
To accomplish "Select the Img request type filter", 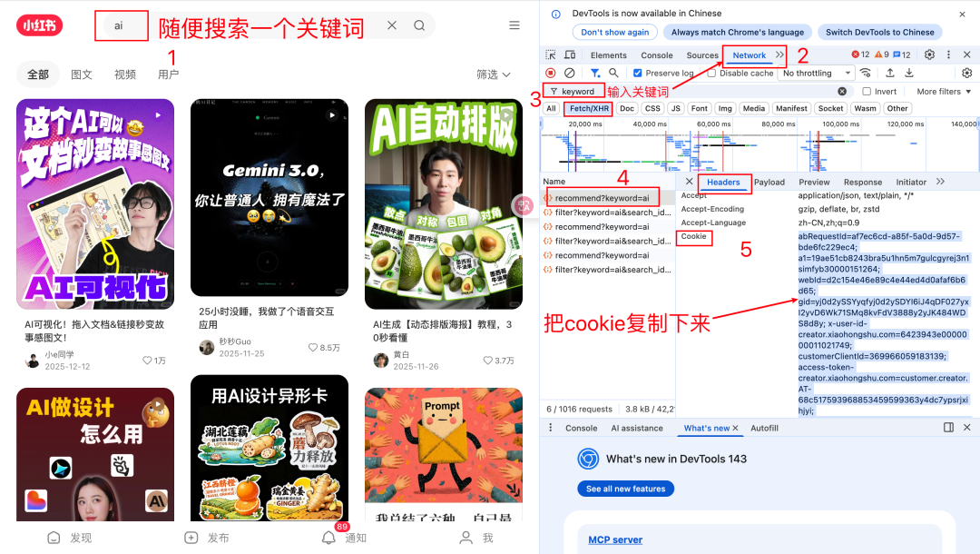I will click(725, 108).
